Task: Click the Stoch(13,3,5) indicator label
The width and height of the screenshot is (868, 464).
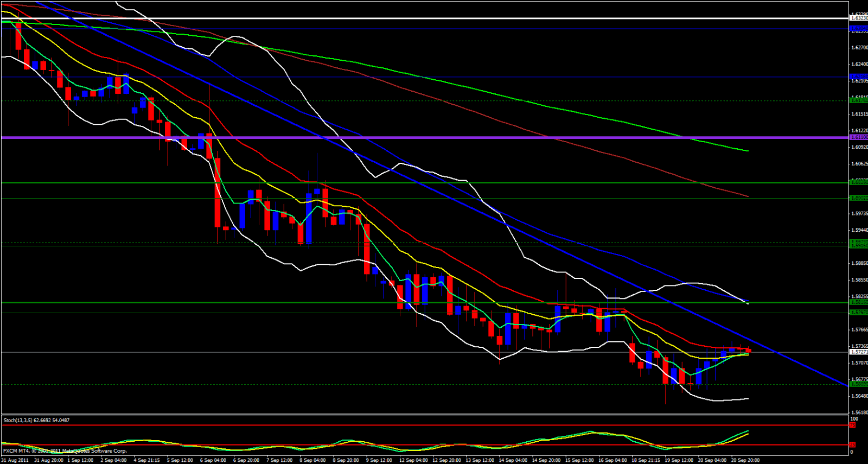Action: tap(36, 420)
